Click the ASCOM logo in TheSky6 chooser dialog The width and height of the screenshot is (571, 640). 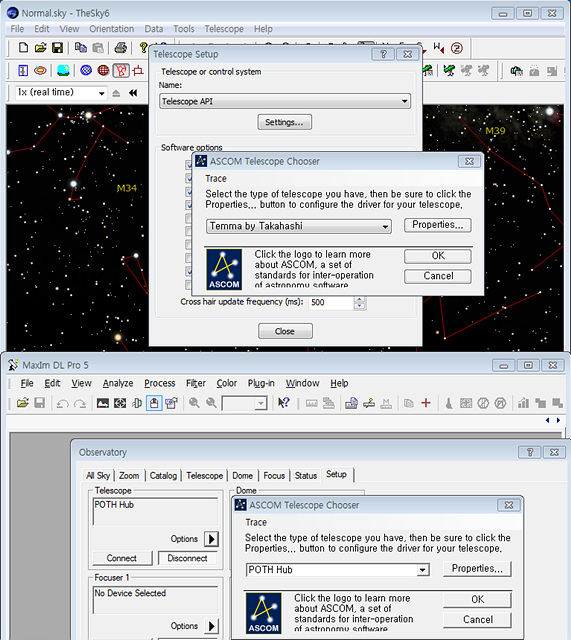pos(224,269)
